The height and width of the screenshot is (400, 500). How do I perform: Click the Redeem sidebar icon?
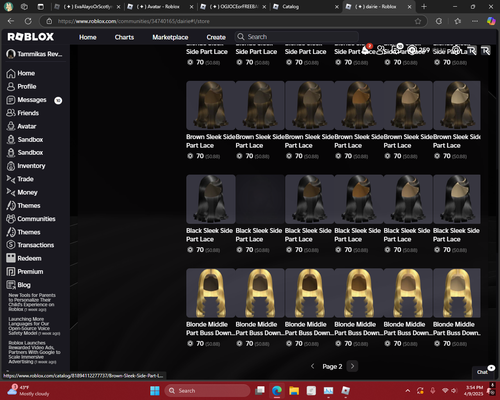(11, 258)
